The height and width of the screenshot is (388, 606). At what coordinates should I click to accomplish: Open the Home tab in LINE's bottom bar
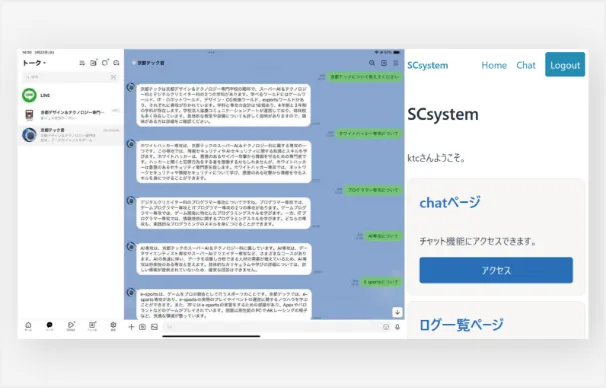tap(28, 326)
